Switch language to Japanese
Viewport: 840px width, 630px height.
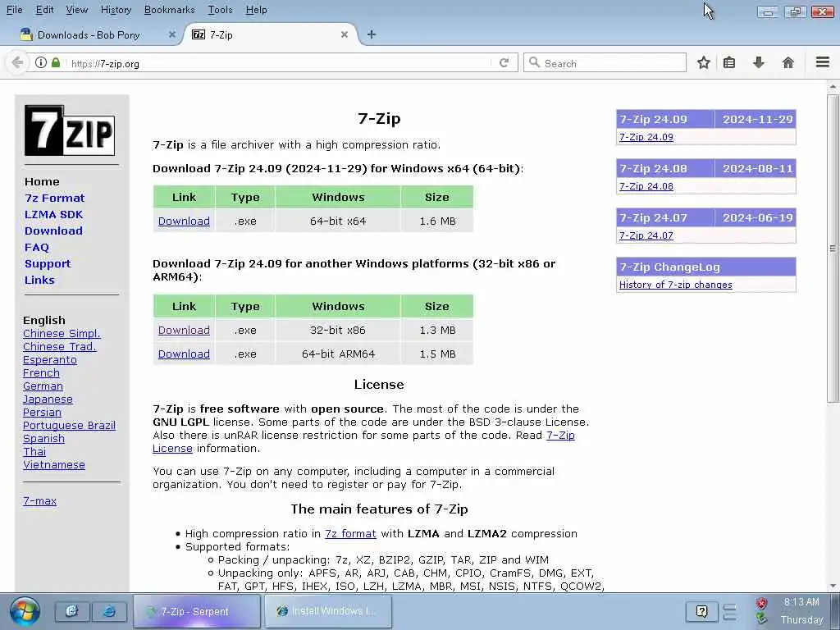click(x=48, y=399)
